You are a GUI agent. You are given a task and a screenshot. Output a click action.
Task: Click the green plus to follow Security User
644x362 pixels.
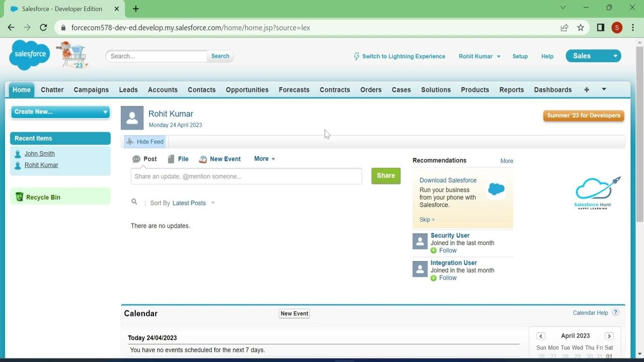coord(434,250)
